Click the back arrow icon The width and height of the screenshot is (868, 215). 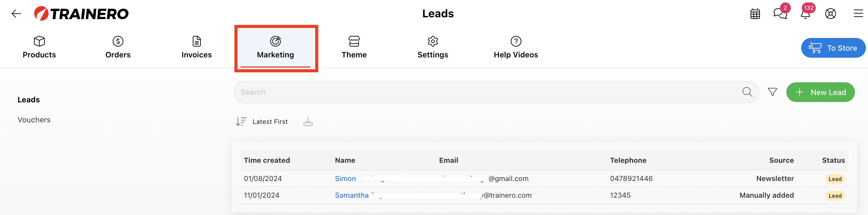coord(16,14)
